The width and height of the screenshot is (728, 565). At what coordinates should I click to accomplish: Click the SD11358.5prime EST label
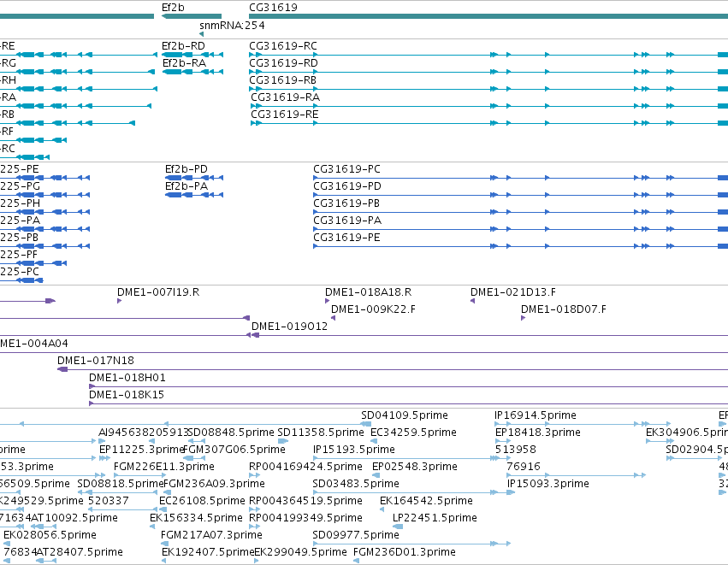[x=321, y=433]
